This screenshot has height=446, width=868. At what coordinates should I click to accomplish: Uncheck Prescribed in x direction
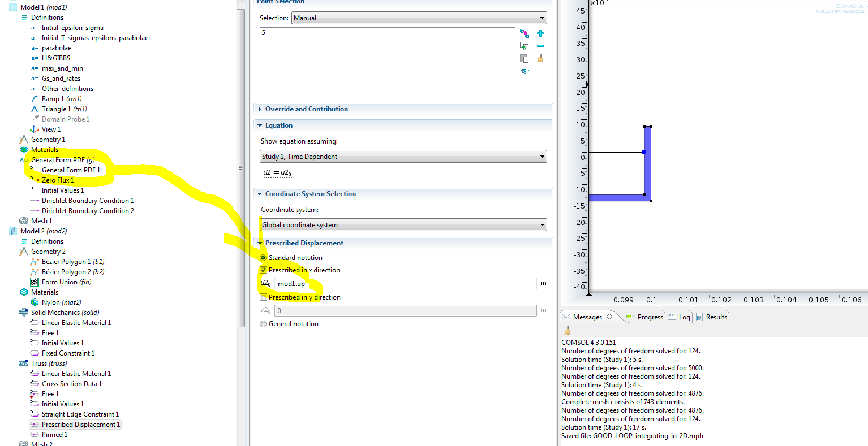point(263,270)
